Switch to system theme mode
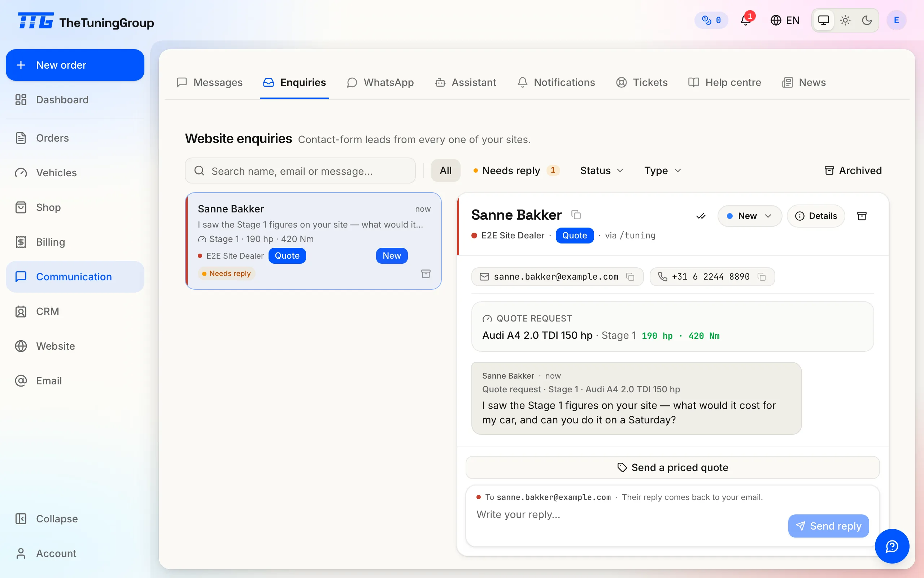 tap(824, 20)
